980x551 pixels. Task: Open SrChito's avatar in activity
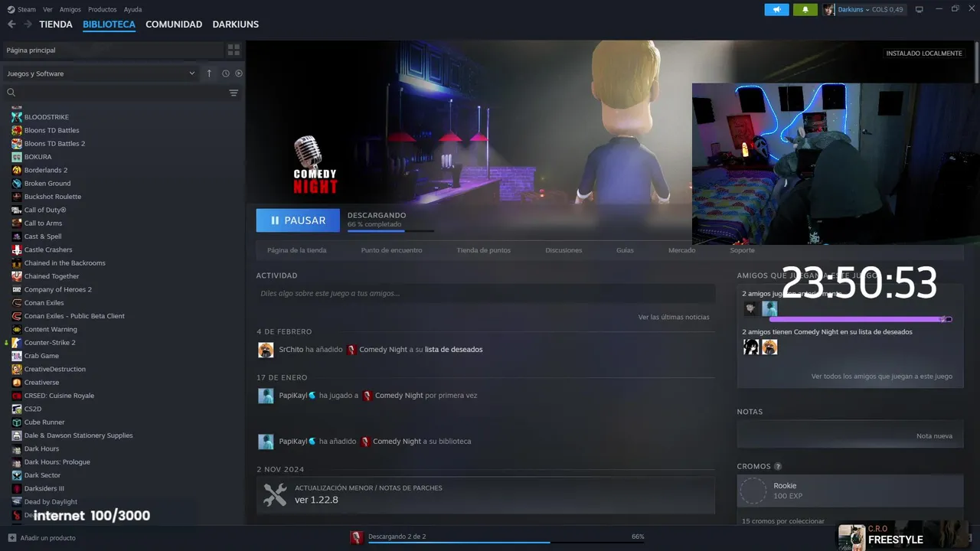click(266, 350)
